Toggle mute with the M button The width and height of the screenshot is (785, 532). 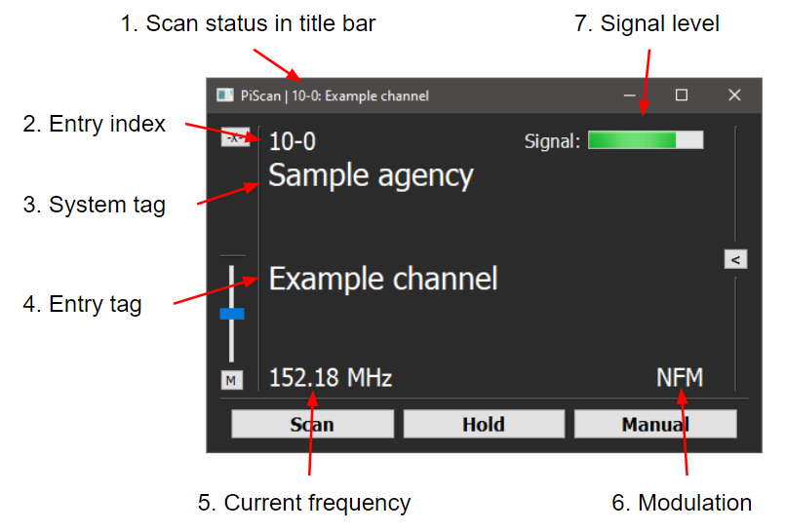[x=231, y=381]
